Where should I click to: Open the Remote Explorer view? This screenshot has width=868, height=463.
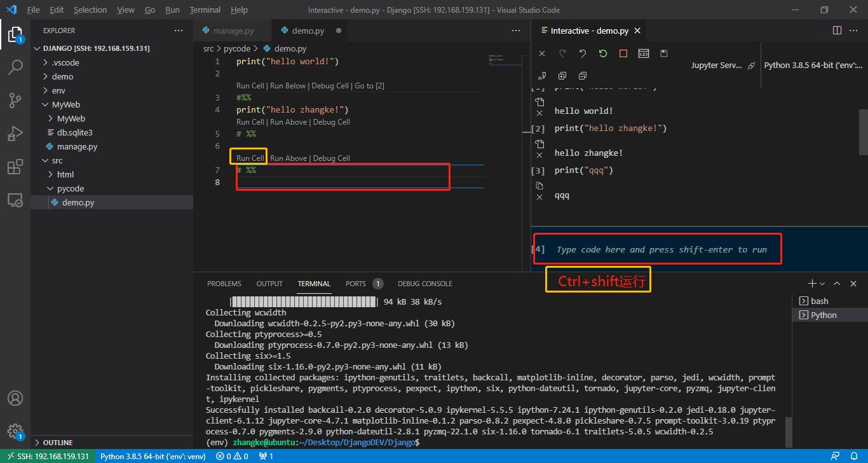click(15, 200)
